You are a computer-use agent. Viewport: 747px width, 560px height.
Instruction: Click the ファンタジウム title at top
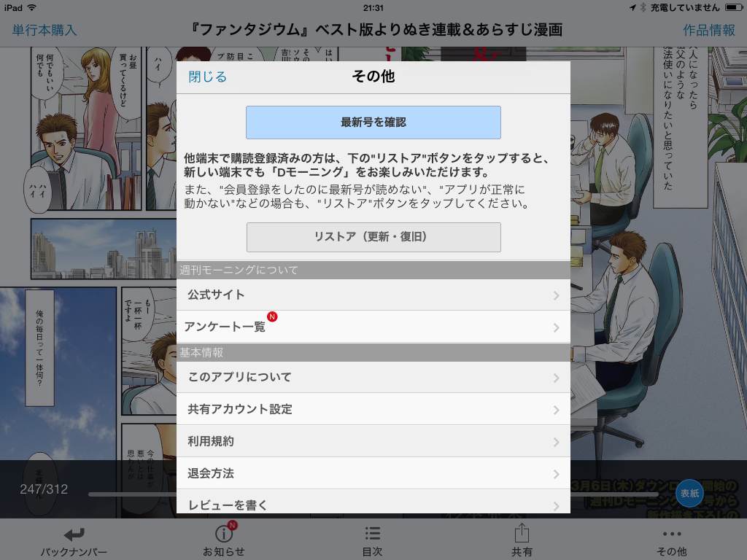[x=376, y=29]
